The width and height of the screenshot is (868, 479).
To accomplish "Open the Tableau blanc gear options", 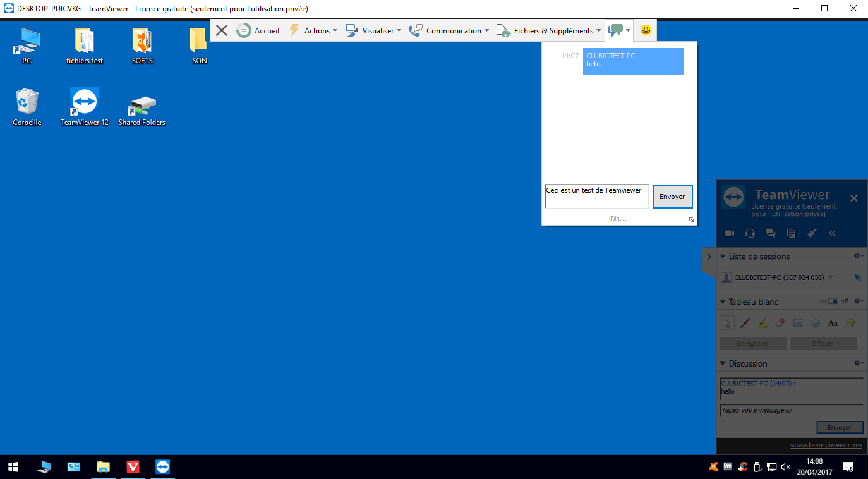I will [x=859, y=301].
